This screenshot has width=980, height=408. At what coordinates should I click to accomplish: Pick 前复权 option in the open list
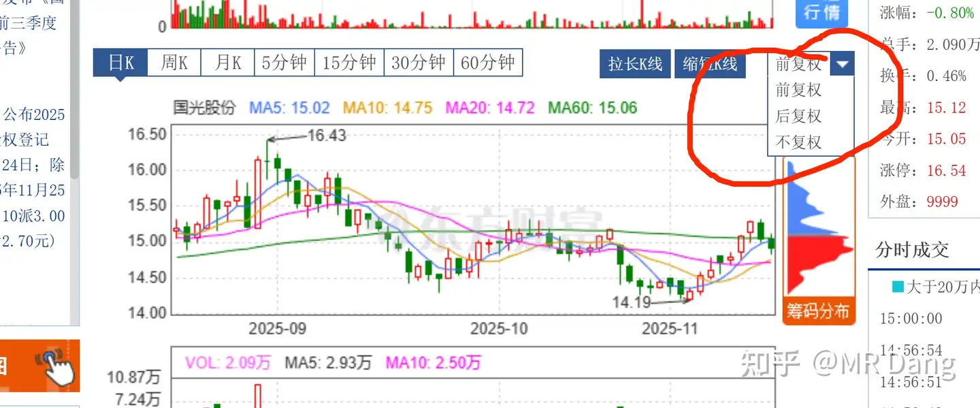[799, 90]
